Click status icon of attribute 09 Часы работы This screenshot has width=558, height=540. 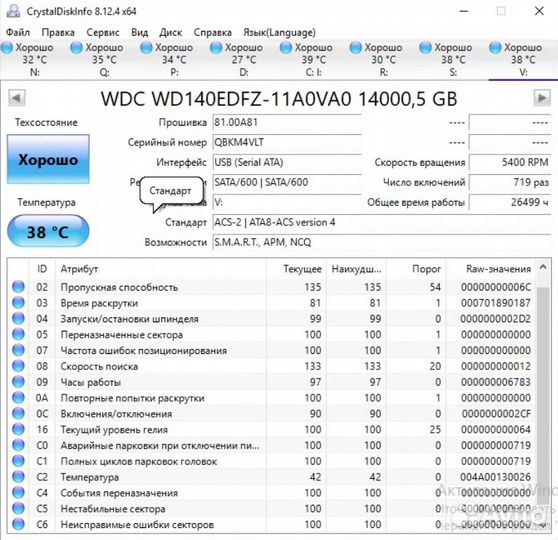click(18, 382)
